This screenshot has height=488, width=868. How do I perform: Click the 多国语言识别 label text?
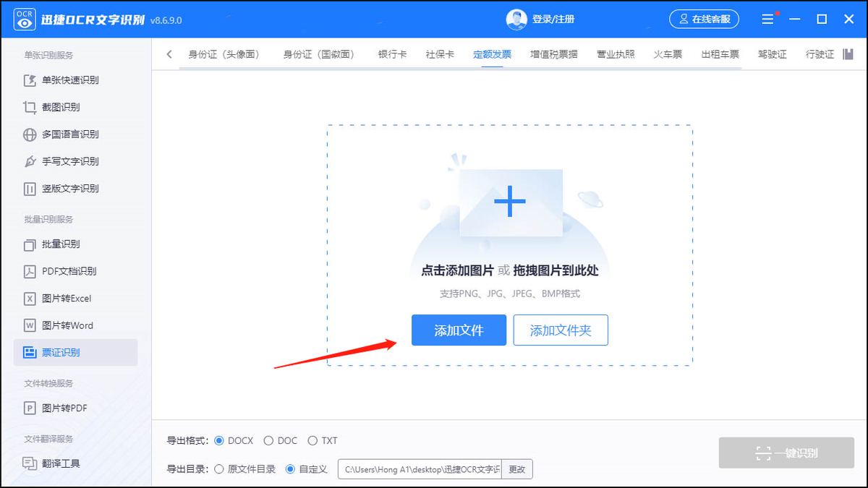pos(70,134)
